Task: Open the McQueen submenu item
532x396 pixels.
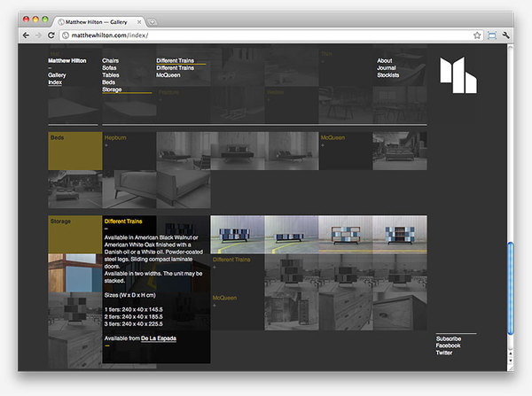Action: (x=168, y=75)
